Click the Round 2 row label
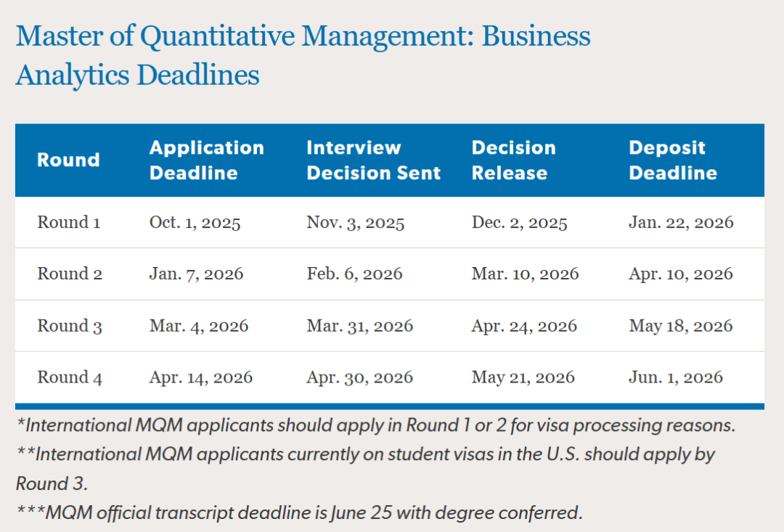The width and height of the screenshot is (784, 532). pyautogui.click(x=70, y=274)
